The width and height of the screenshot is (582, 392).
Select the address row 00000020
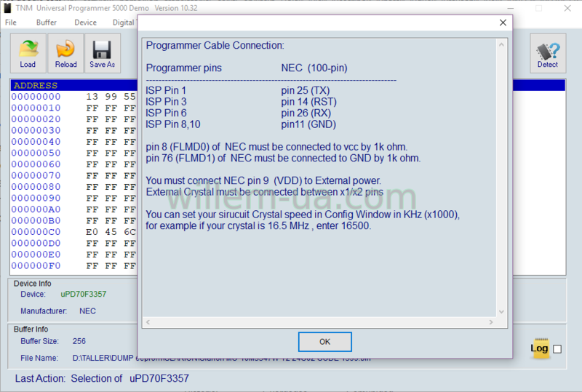pos(36,119)
